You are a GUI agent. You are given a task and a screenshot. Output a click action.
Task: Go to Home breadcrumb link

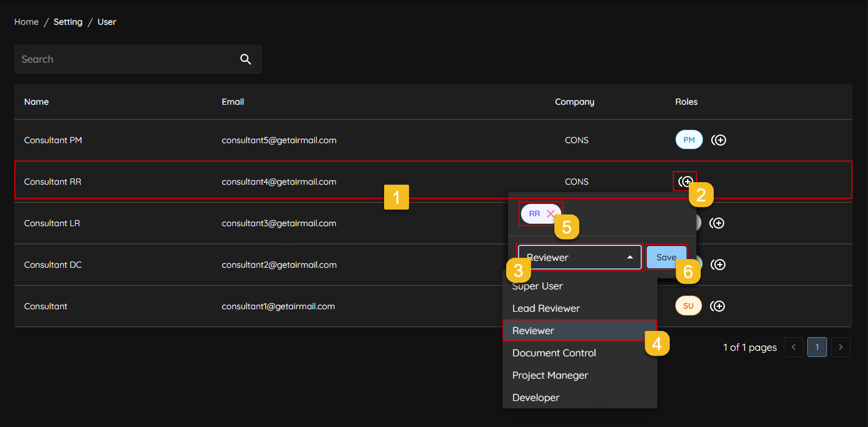27,22
